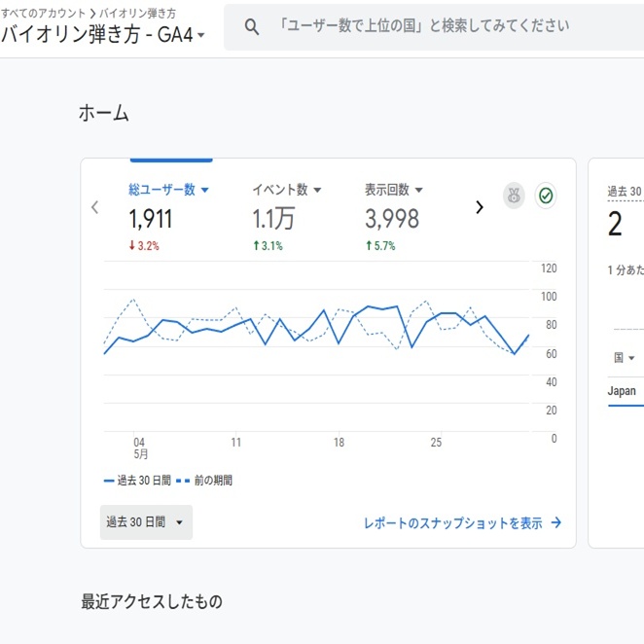Image resolution: width=644 pixels, height=644 pixels.
Task: Expand the 総ユーザー数 metric dropdown arrow
Action: click(205, 191)
